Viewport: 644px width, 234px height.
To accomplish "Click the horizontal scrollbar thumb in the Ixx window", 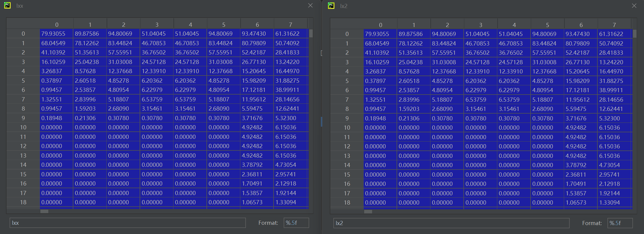I will click(44, 211).
